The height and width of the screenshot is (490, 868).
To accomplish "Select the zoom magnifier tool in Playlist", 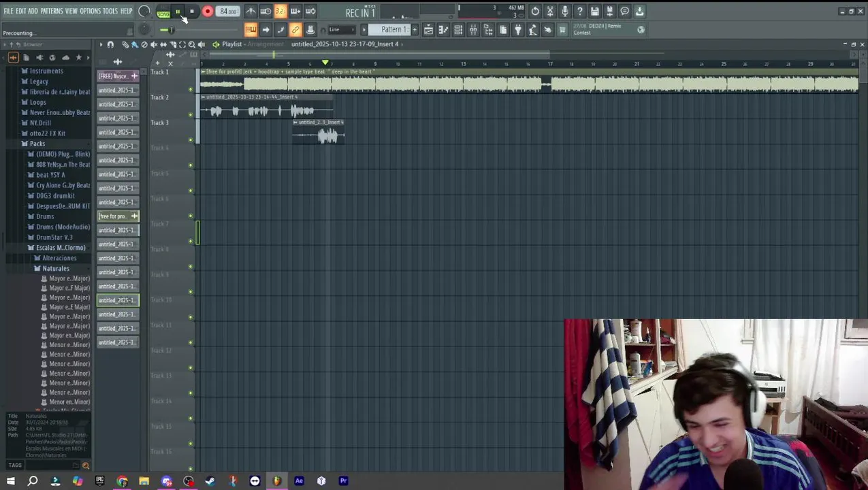I will [192, 44].
